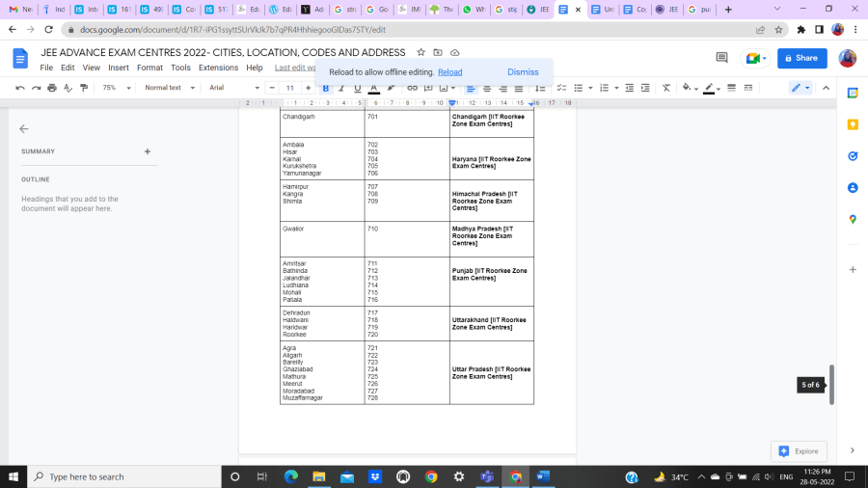The width and height of the screenshot is (868, 488).
Task: Click the Reload link
Action: pos(449,72)
